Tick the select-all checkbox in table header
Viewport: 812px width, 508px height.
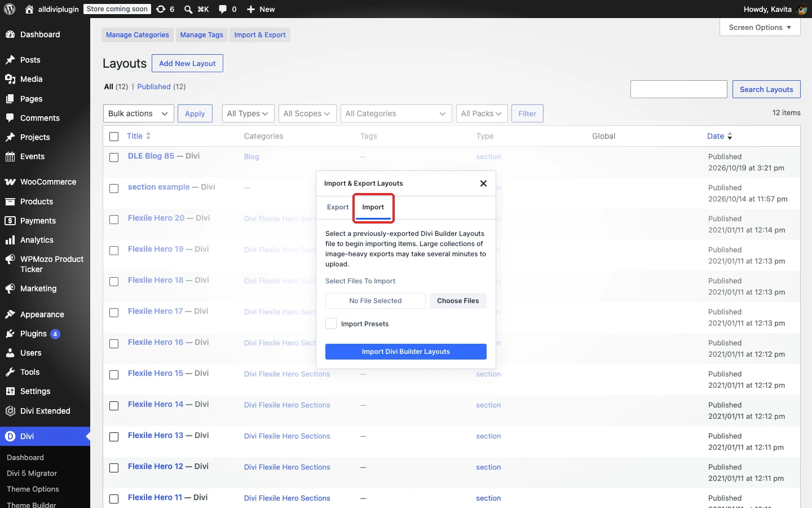click(114, 137)
